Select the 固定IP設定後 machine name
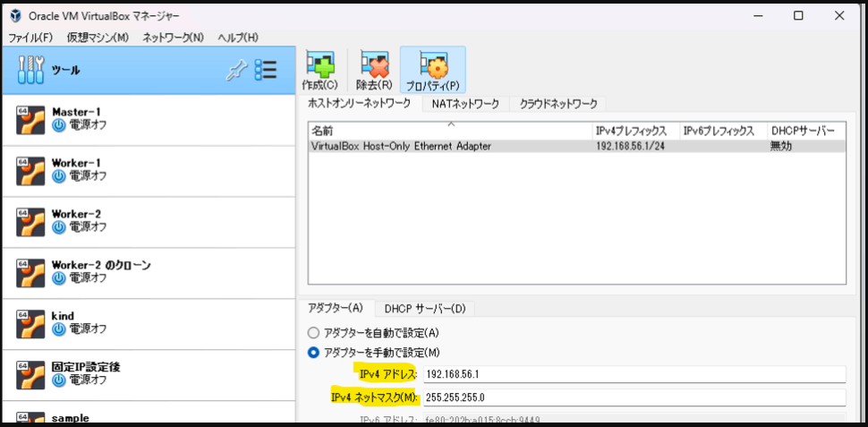The width and height of the screenshot is (868, 427). pos(86,367)
